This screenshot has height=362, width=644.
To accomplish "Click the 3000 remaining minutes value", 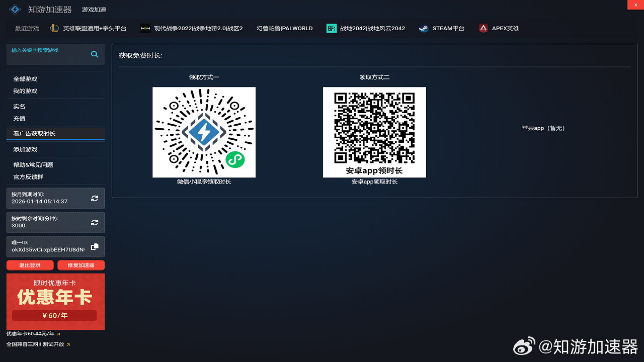I will click(19, 225).
